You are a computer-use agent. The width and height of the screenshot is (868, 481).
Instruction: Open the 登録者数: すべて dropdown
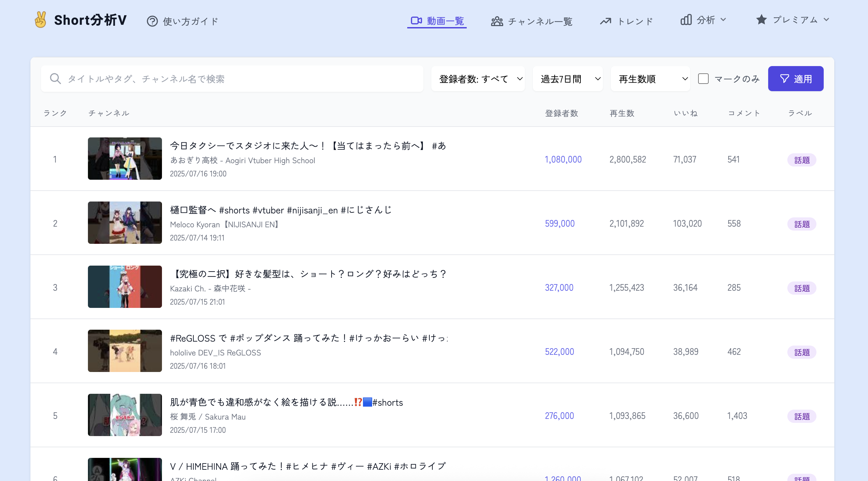click(x=478, y=79)
